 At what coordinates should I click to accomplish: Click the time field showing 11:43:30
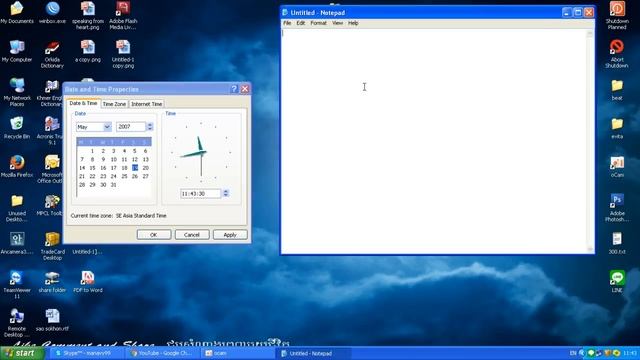pyautogui.click(x=200, y=193)
